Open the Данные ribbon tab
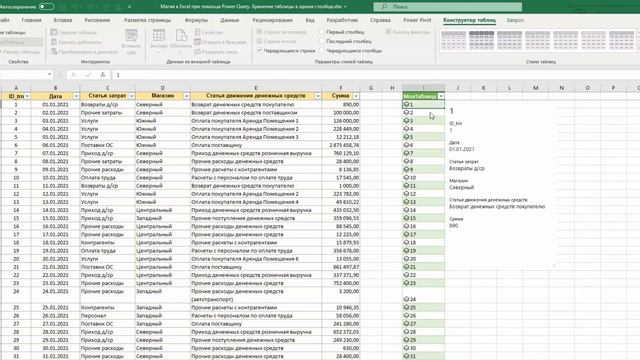640x360 pixels. pyautogui.click(x=230, y=20)
